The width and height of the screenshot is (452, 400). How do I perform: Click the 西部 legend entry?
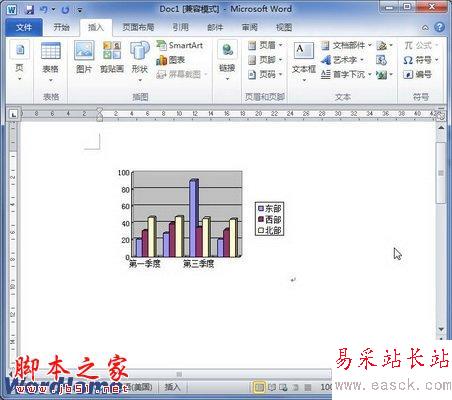tap(270, 219)
